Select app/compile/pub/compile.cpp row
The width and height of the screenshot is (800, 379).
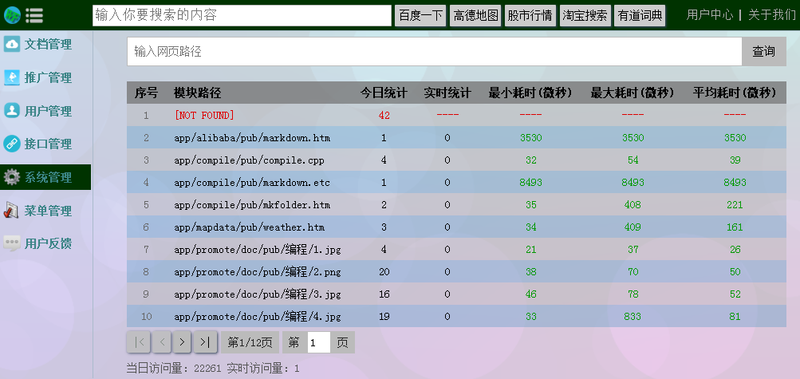[x=457, y=160]
